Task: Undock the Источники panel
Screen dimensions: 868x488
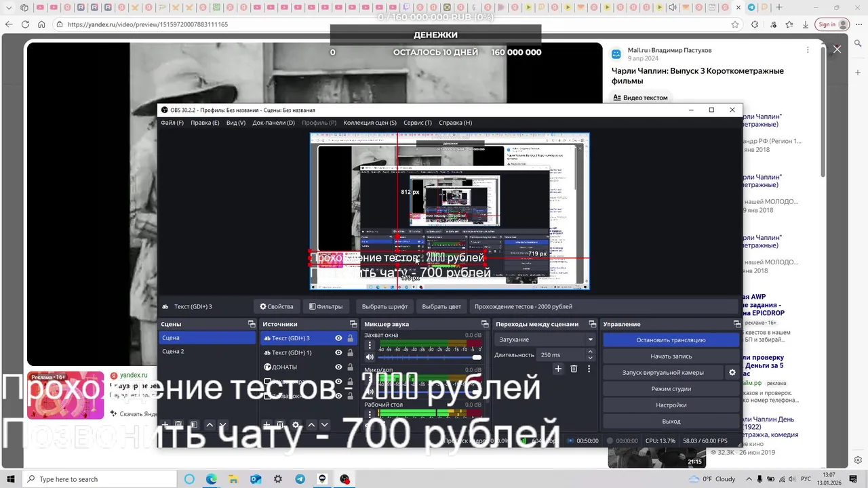Action: tap(353, 324)
